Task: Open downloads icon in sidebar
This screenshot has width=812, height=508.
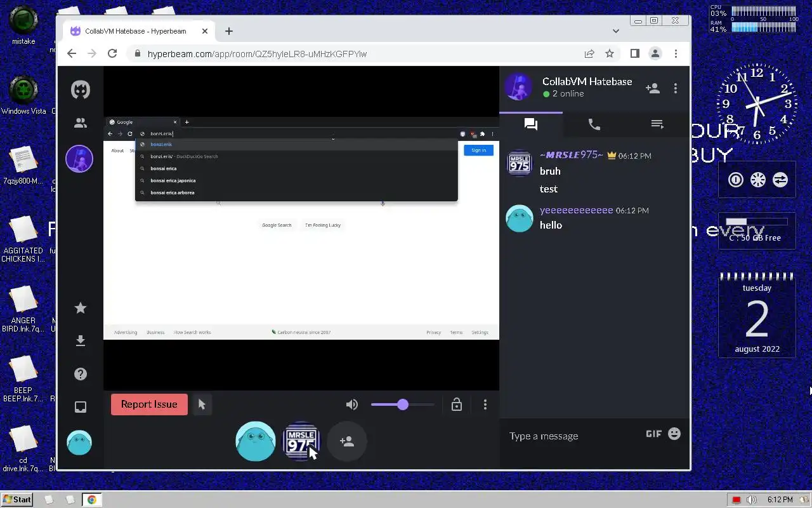Action: 80,341
